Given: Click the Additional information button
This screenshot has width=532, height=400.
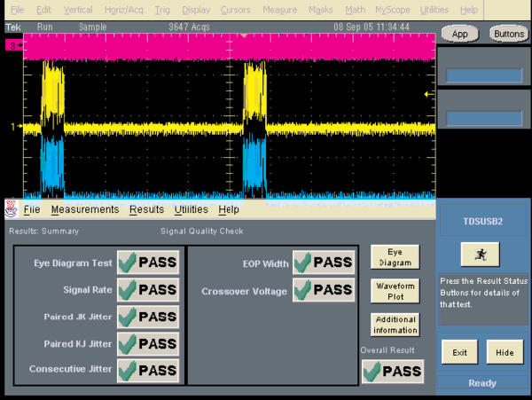Looking at the screenshot, I should 395,325.
